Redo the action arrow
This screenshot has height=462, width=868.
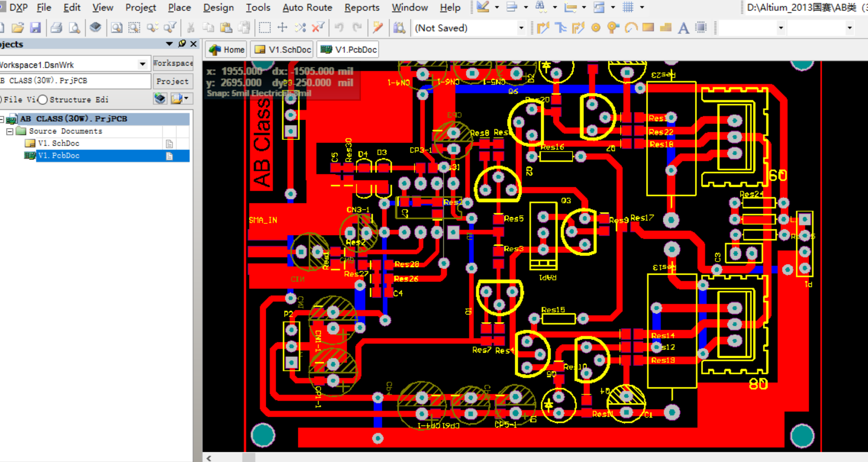click(x=357, y=27)
